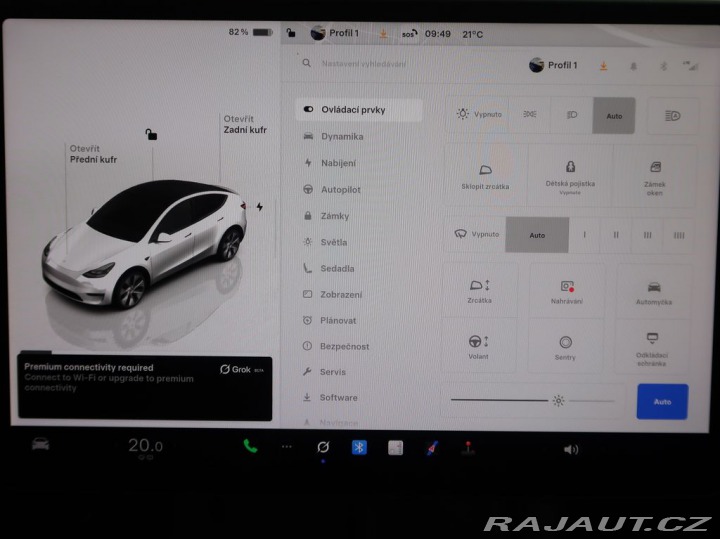This screenshot has width=720, height=539.
Task: Click car icon in bottom bar
Action: 40,444
